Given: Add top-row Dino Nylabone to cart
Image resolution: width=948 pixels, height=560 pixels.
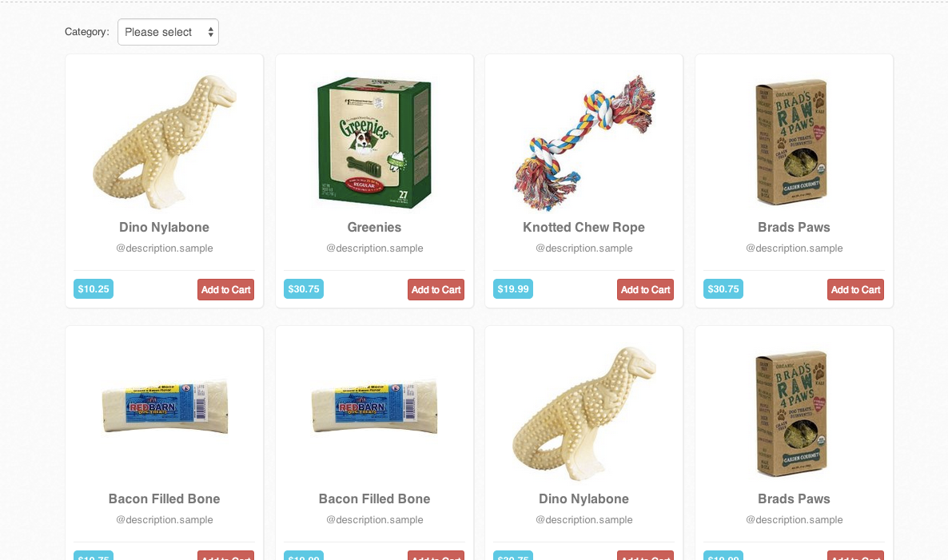Looking at the screenshot, I should (x=225, y=289).
